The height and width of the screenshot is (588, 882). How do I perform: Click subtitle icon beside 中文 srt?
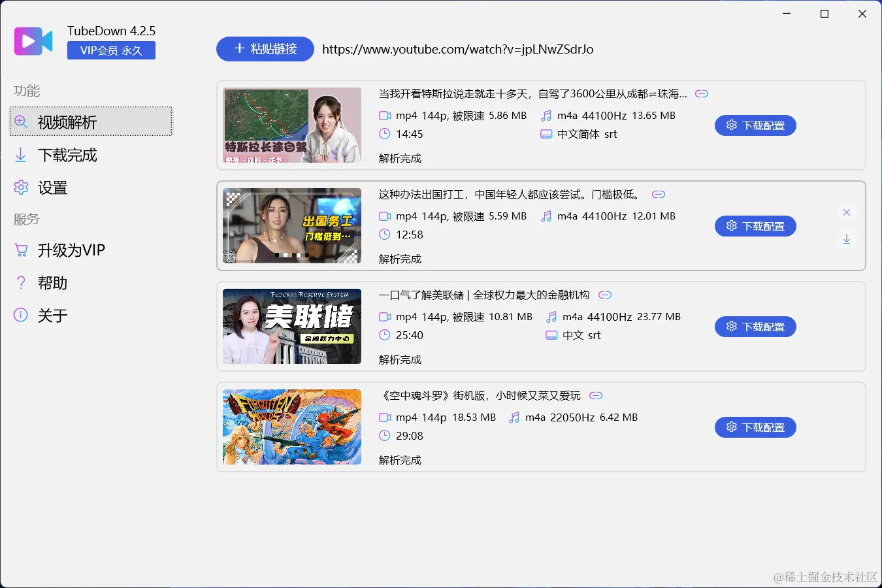tap(551, 335)
